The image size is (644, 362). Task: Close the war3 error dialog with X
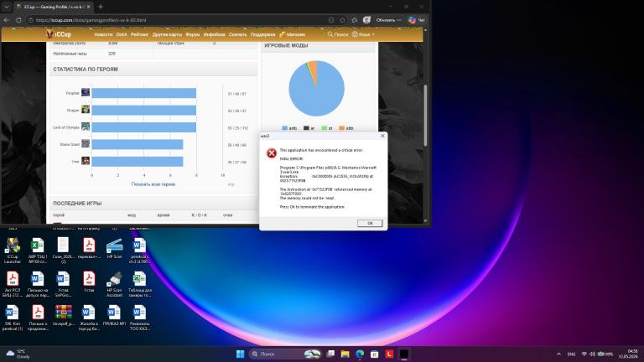tap(382, 136)
